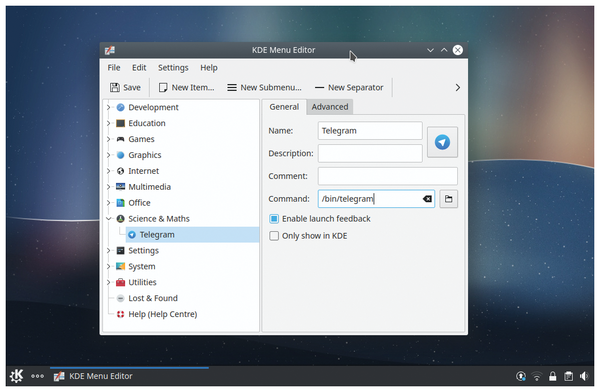Expand the Internet category

109,171
